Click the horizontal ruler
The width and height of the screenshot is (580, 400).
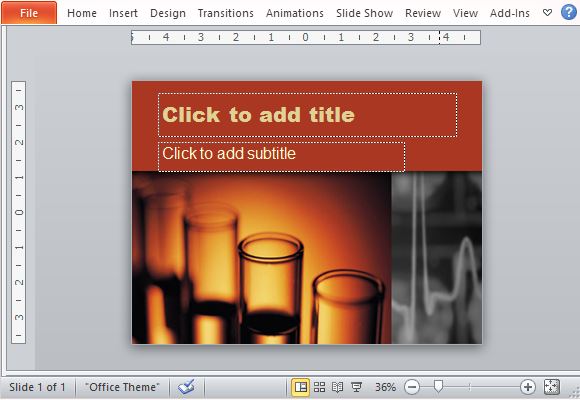(306, 37)
